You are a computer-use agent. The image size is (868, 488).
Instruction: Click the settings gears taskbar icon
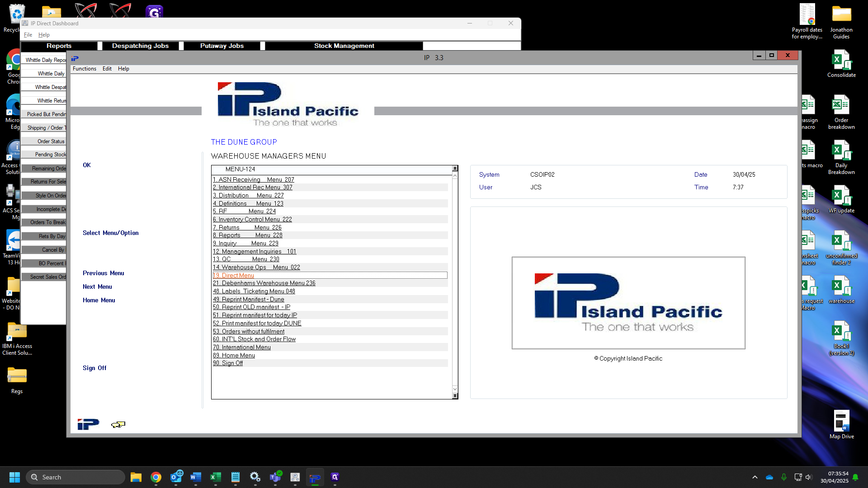click(x=255, y=477)
